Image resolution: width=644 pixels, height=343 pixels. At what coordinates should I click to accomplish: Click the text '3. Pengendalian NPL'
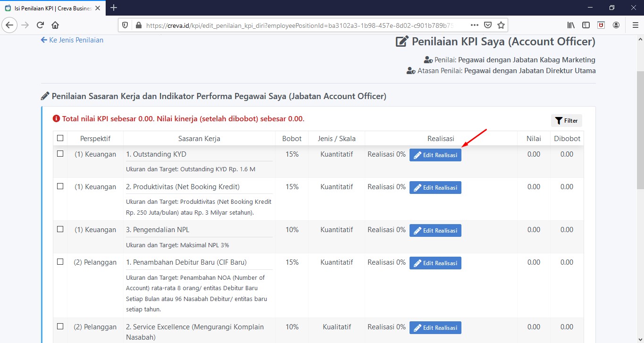tap(158, 230)
